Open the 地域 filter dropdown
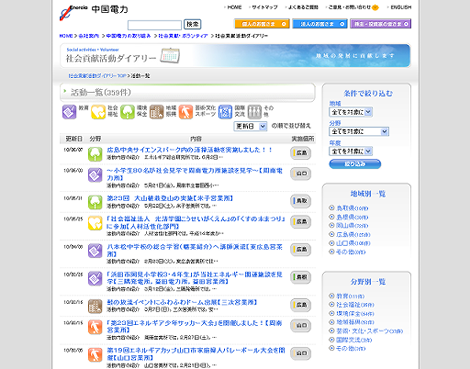Screen dimensions: 470x369 [351, 112]
